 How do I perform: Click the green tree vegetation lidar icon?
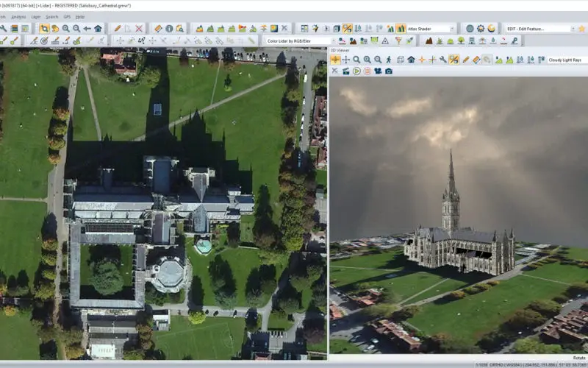461,40
